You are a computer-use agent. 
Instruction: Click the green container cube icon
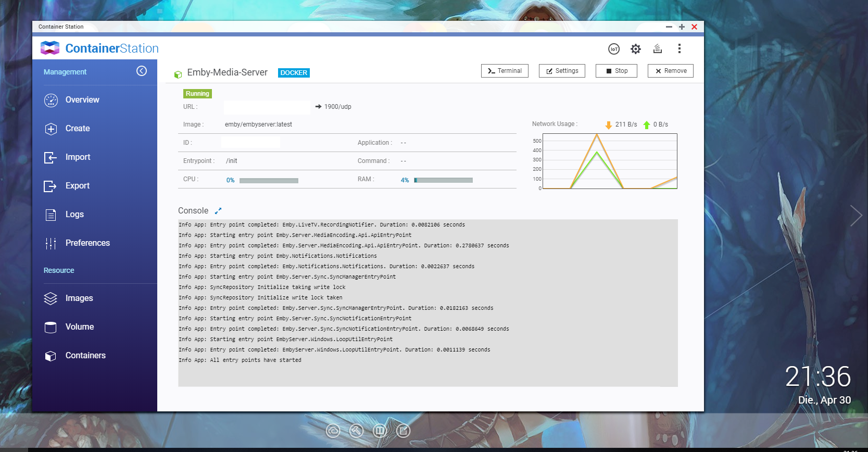[178, 74]
